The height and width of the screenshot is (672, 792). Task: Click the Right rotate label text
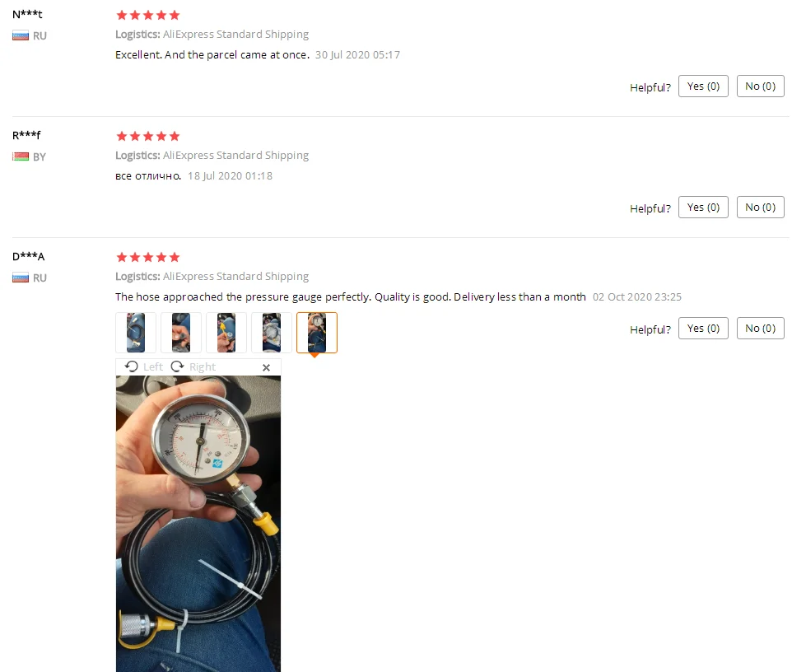[203, 366]
